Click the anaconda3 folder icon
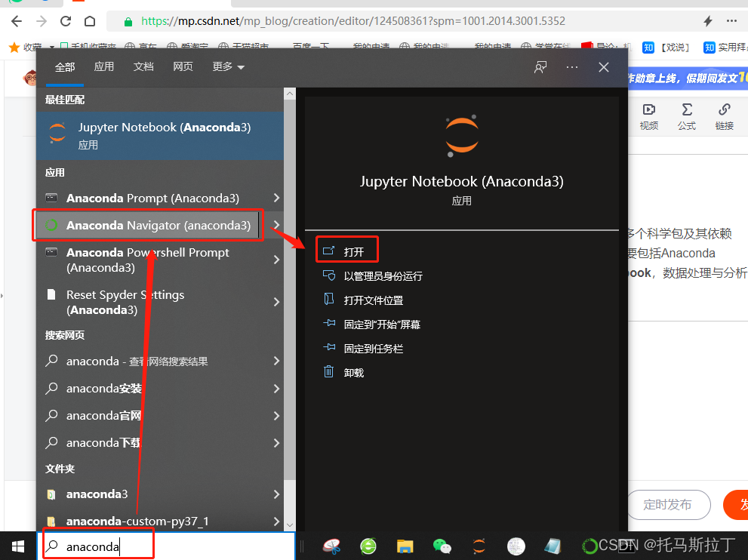Image resolution: width=748 pixels, height=560 pixels. pyautogui.click(x=51, y=494)
